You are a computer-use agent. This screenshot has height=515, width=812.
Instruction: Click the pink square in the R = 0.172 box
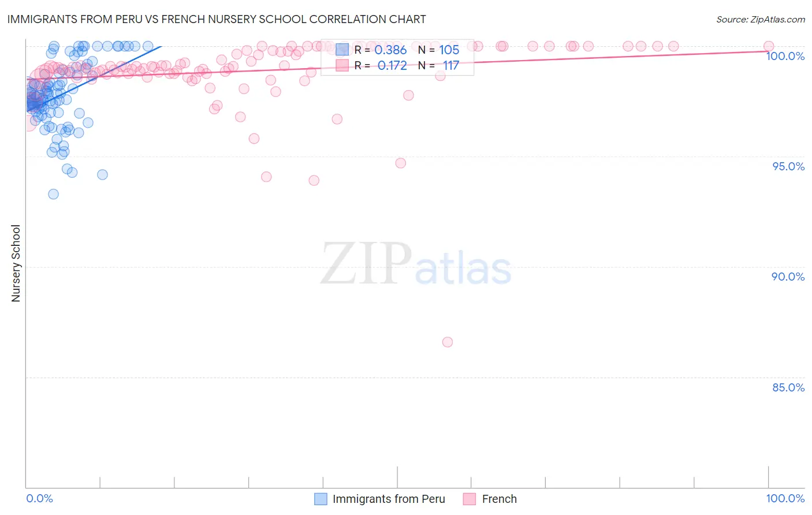(342, 65)
